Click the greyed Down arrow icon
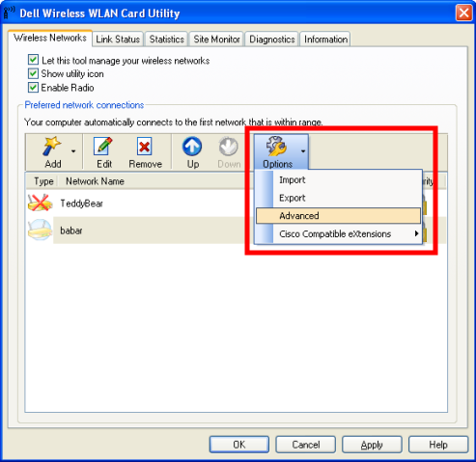The height and width of the screenshot is (462, 476). (229, 147)
